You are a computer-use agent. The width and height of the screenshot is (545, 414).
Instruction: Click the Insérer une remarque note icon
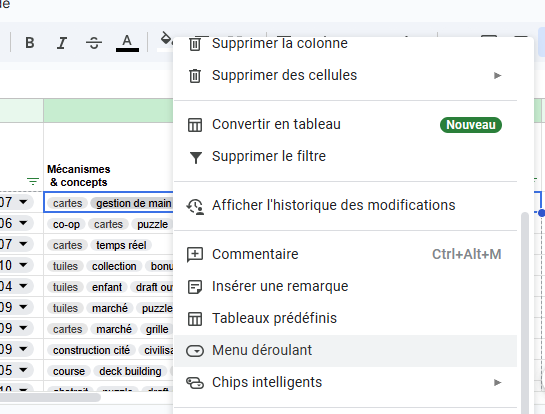pyautogui.click(x=195, y=287)
